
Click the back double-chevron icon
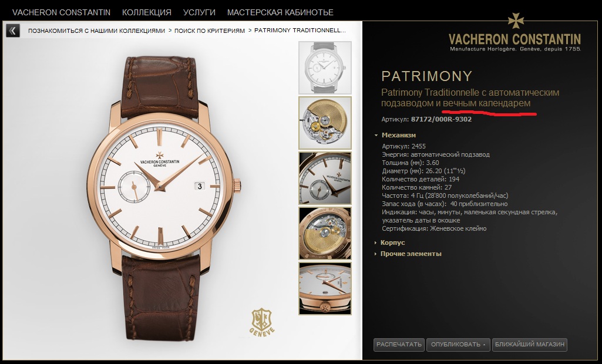(13, 31)
